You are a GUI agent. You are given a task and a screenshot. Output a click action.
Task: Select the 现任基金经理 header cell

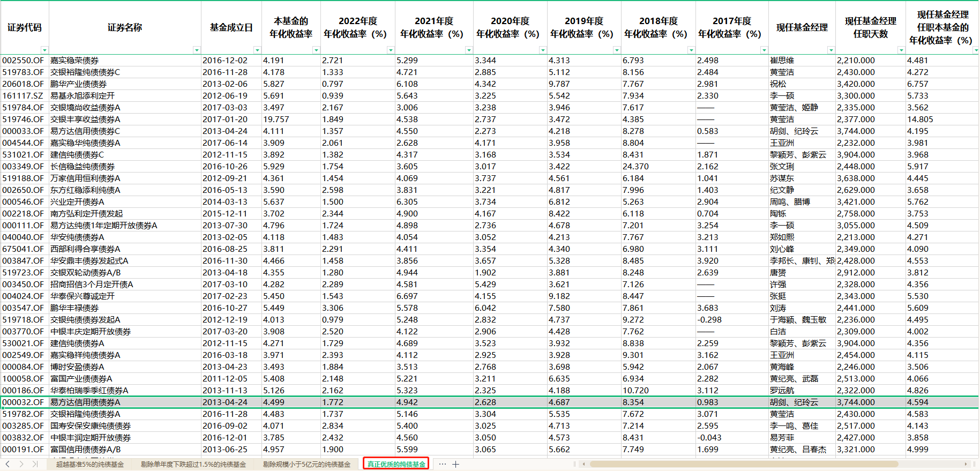[802, 27]
